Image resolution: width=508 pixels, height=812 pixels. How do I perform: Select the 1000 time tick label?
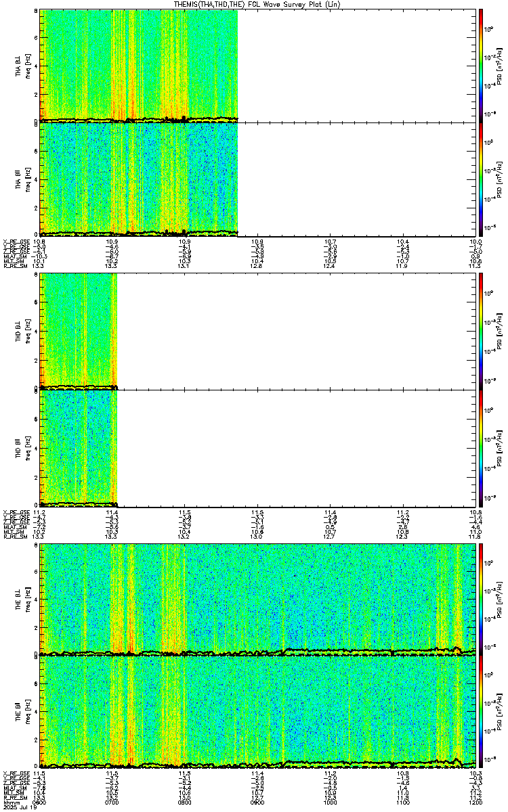pyautogui.click(x=330, y=803)
